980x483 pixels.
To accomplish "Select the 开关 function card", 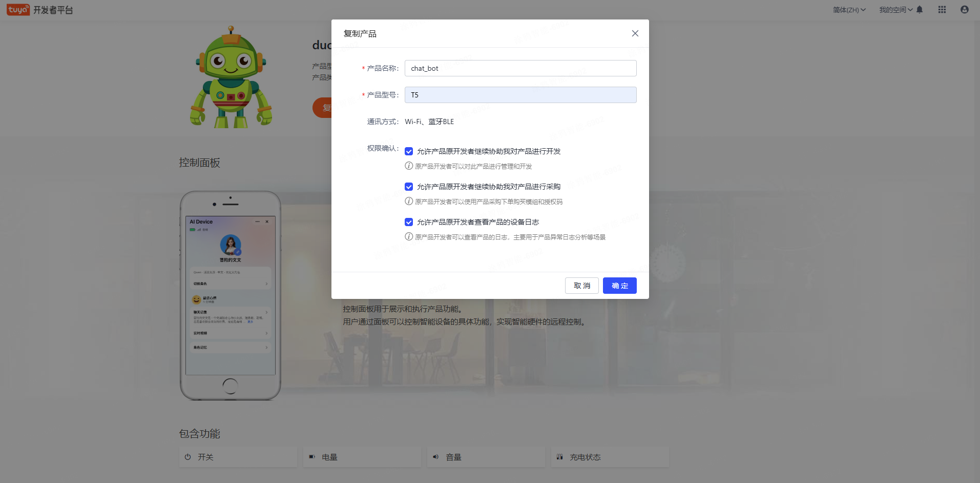I will pyautogui.click(x=238, y=457).
